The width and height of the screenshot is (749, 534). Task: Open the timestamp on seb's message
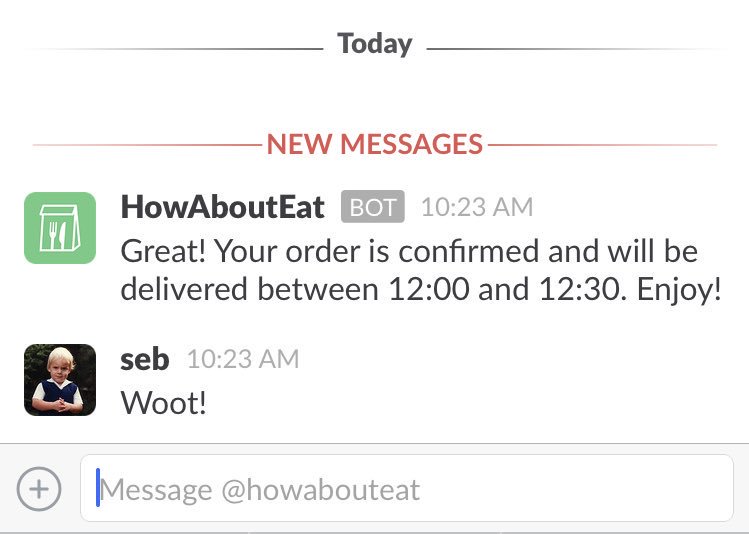(x=242, y=359)
